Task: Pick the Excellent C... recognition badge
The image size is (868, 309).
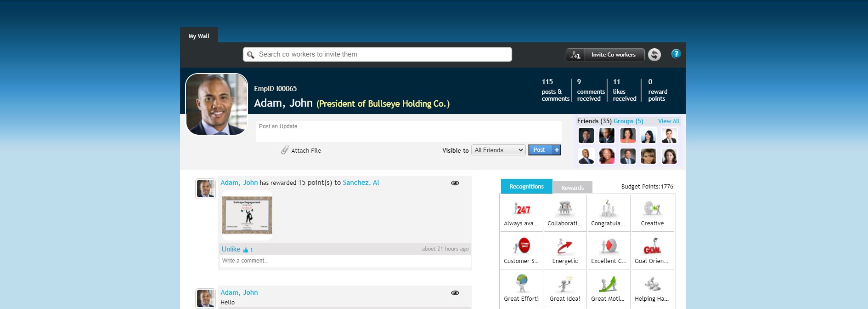Action: pyautogui.click(x=608, y=251)
